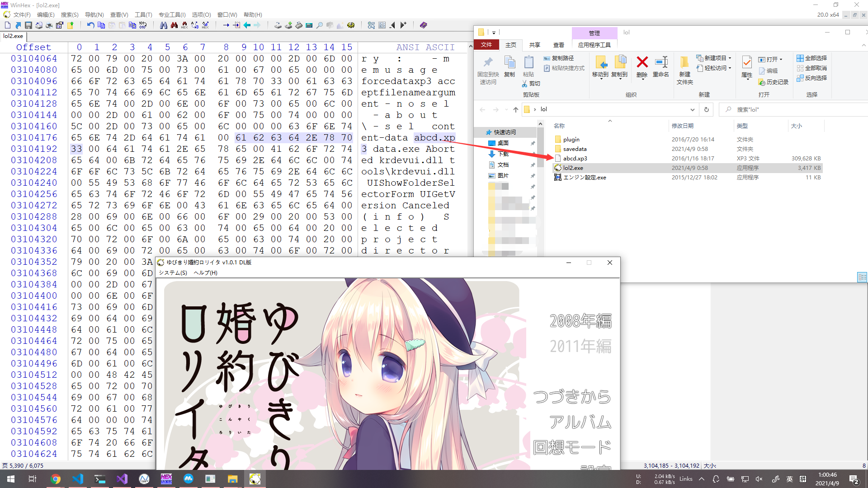Open the 文件 tab in Explorer ribbon

pos(486,45)
